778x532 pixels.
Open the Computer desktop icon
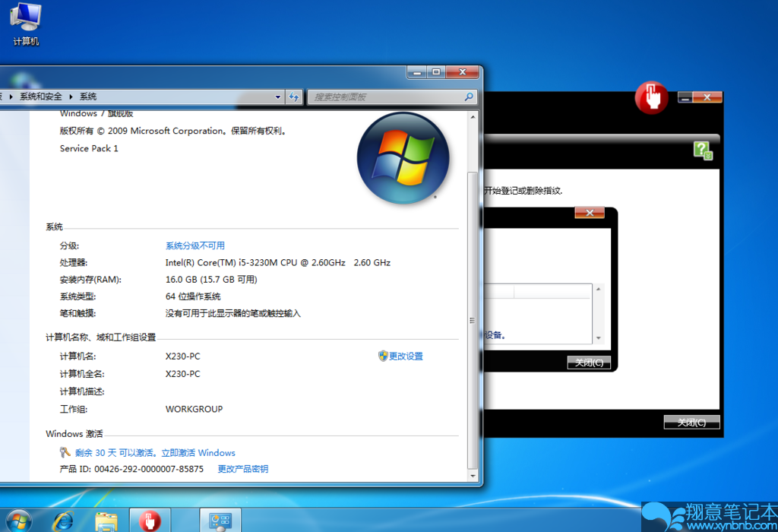point(25,25)
